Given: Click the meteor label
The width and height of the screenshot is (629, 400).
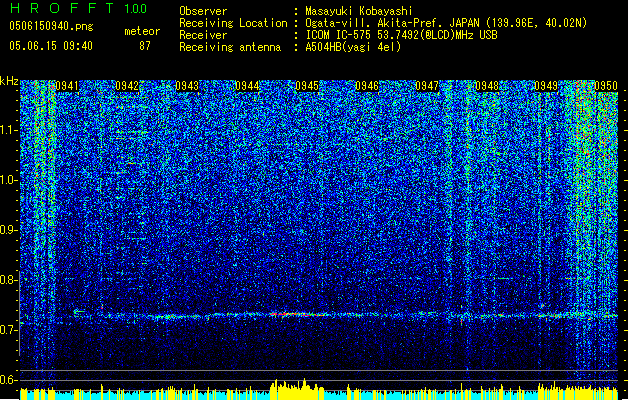Looking at the screenshot, I should click(142, 31).
